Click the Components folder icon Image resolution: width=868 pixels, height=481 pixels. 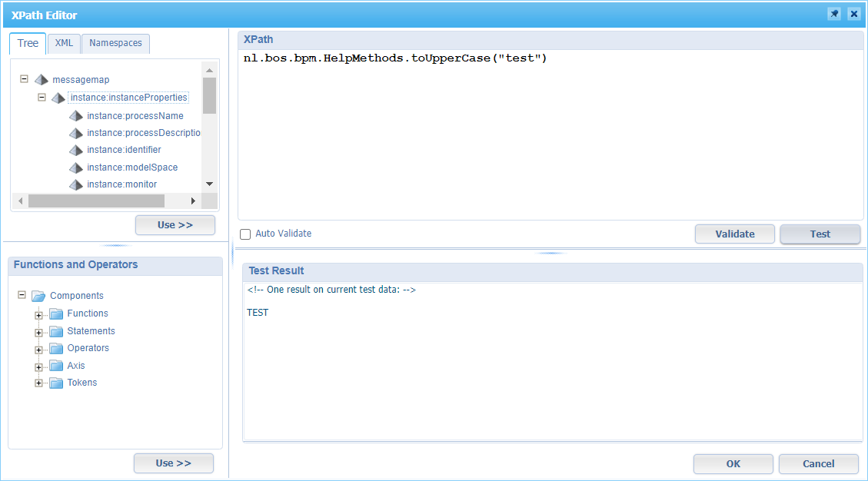coord(38,295)
